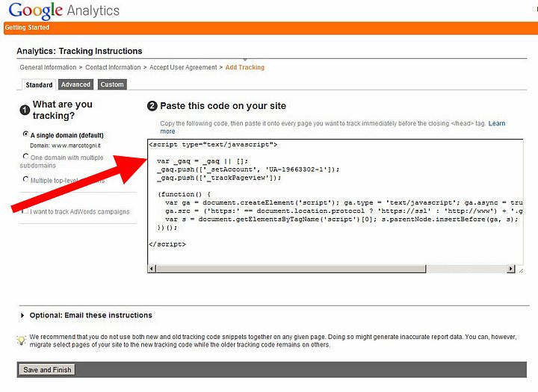
Task: Click the code box right scroll arrow
Action: click(x=511, y=269)
